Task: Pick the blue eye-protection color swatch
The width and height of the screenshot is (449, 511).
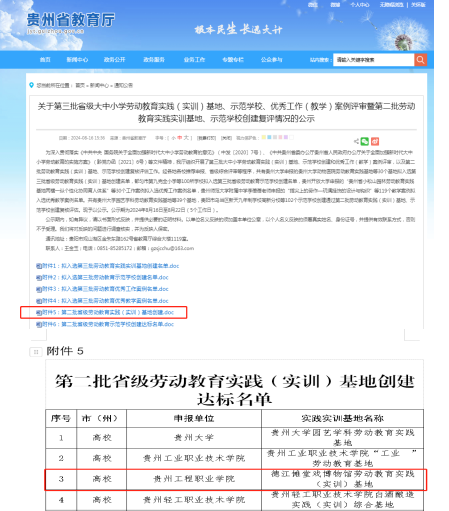Action: click(269, 137)
